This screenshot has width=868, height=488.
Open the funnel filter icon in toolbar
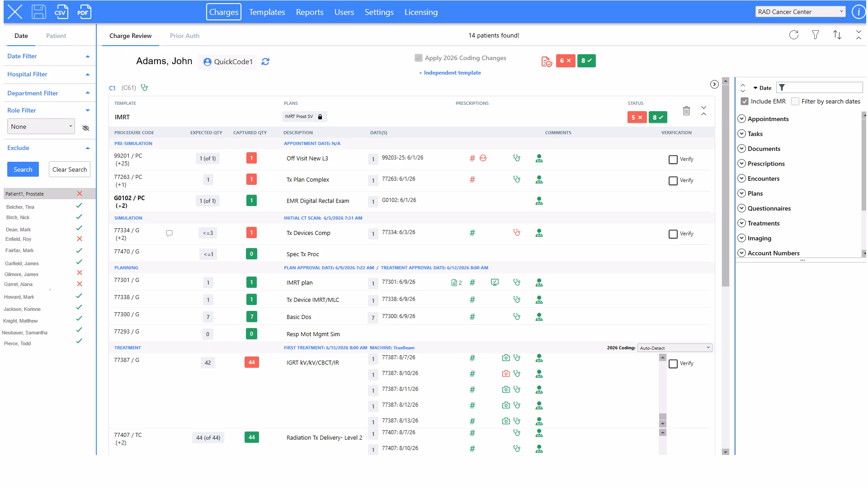(x=816, y=35)
